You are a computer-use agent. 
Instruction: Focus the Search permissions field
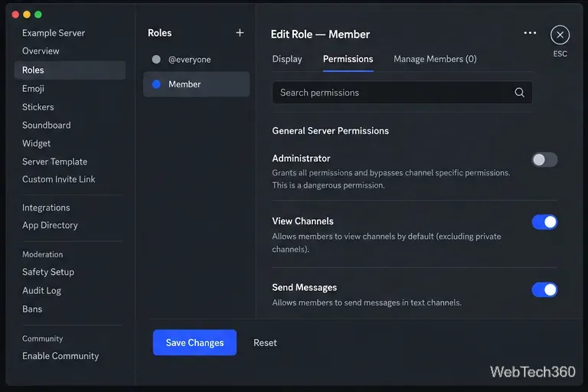(402, 93)
